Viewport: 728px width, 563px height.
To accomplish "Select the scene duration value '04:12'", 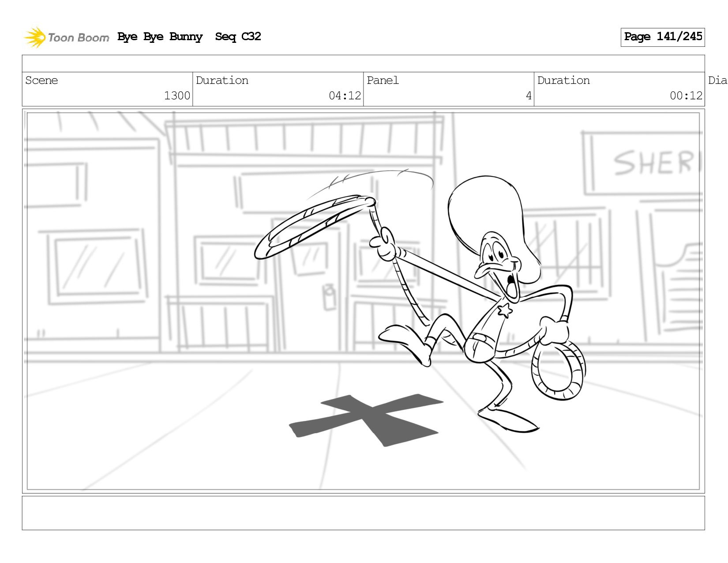I will point(345,96).
